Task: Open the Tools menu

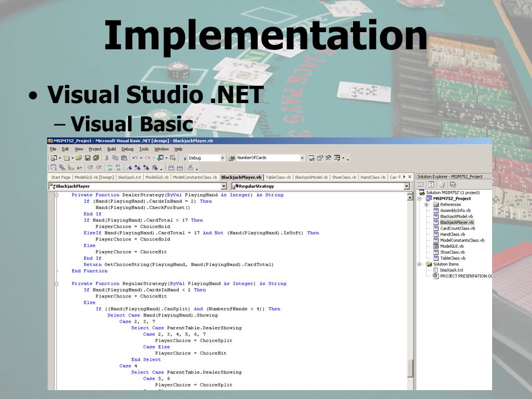Action: coord(144,149)
